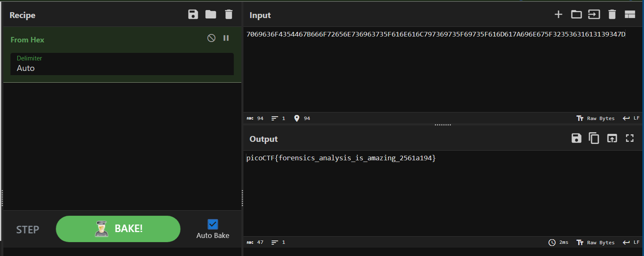
Task: Reset the pane layout
Action: coord(630,15)
